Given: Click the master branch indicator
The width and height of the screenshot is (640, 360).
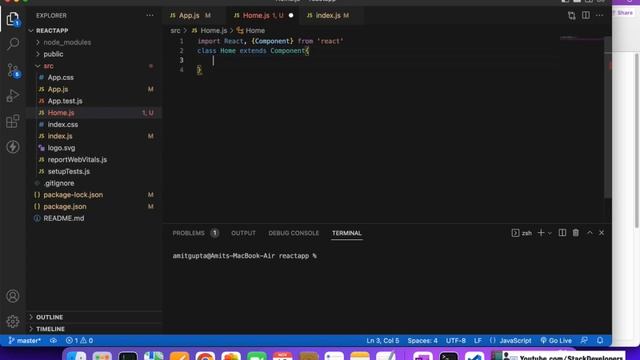Looking at the screenshot, I should click(24, 340).
